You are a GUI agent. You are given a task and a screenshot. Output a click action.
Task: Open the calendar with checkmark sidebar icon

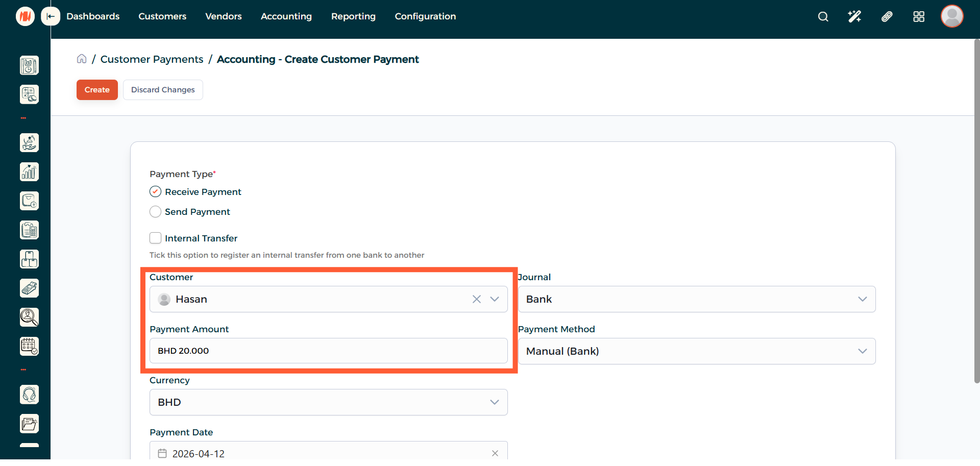(x=29, y=346)
